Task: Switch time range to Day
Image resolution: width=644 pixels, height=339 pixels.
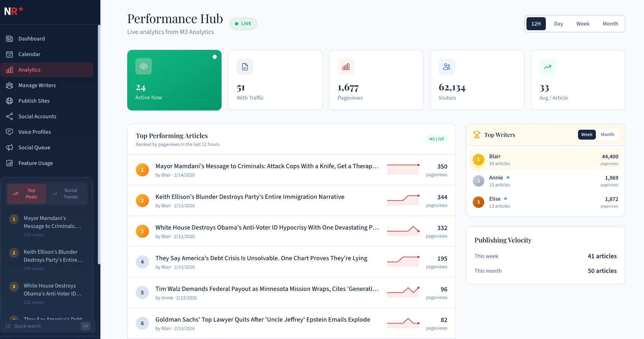Action: (558, 24)
